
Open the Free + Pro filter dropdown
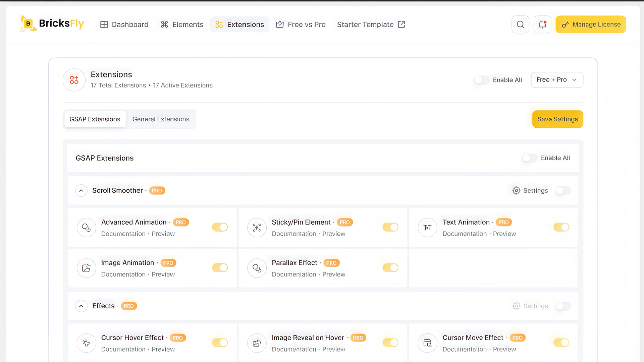[557, 80]
